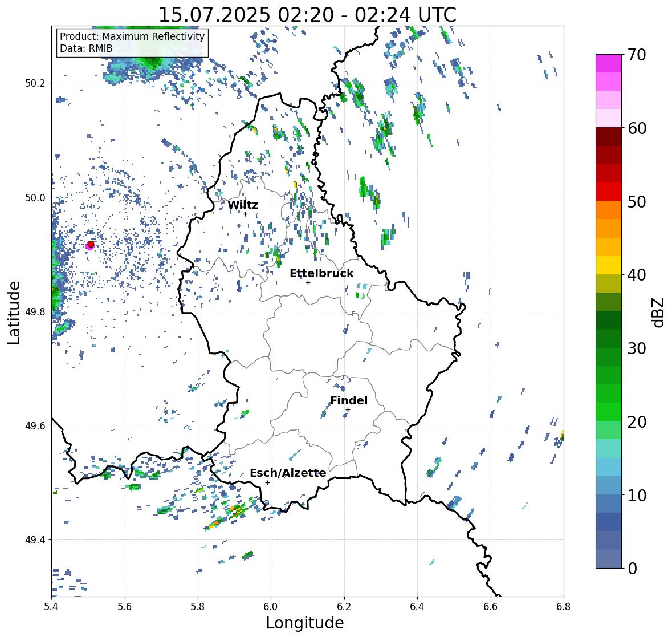Click the dark red colorbar segment below 60
Viewport: 672px width, 637px height.
[609, 137]
